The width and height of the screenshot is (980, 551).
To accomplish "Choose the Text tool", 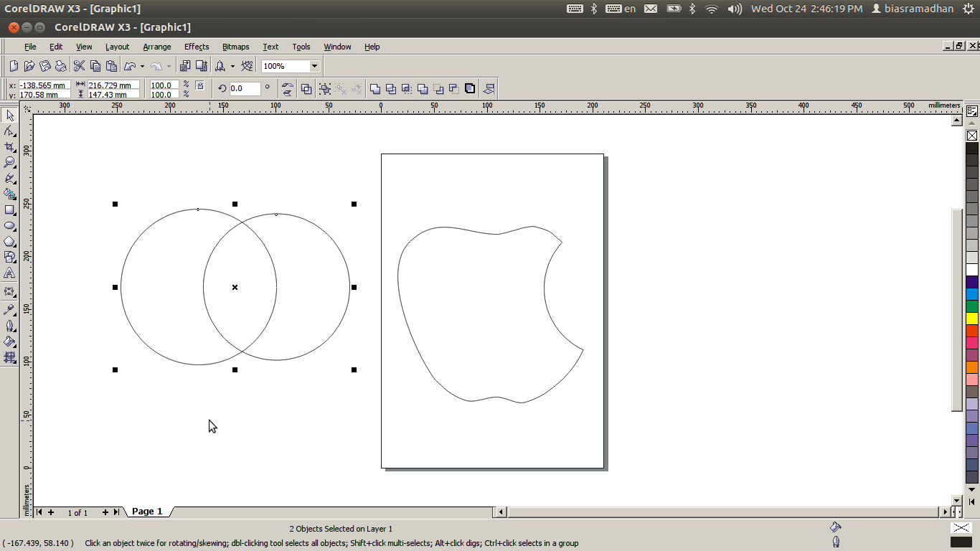I will pos(9,273).
